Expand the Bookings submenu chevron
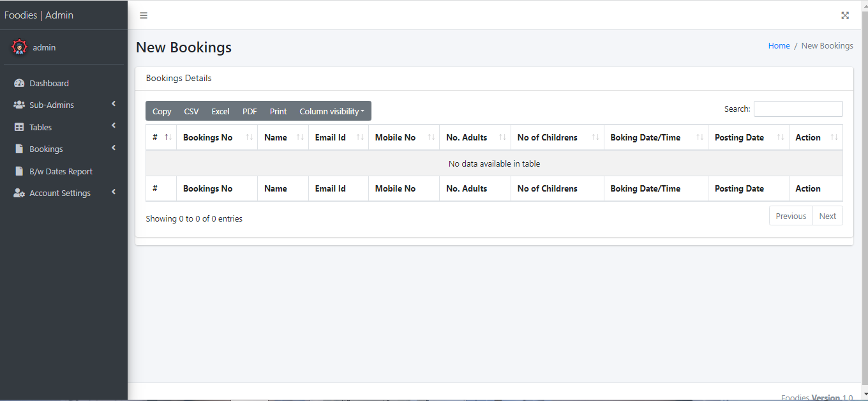 click(114, 148)
